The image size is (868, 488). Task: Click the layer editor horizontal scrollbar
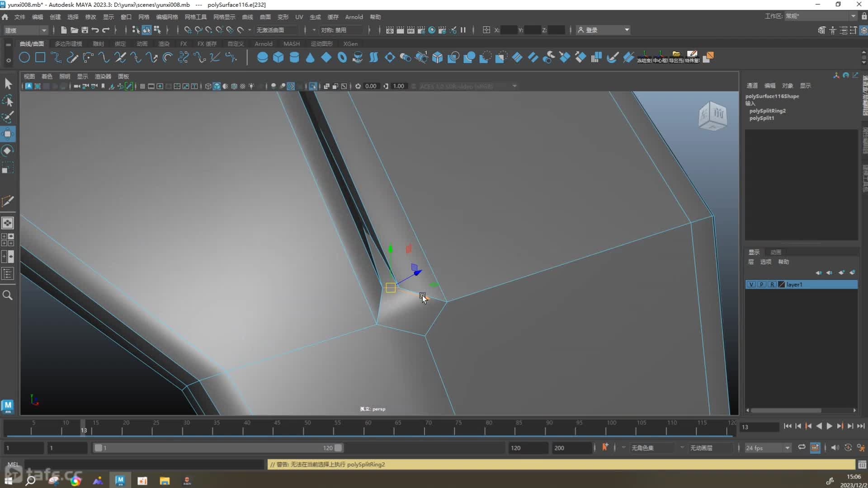tap(786, 410)
